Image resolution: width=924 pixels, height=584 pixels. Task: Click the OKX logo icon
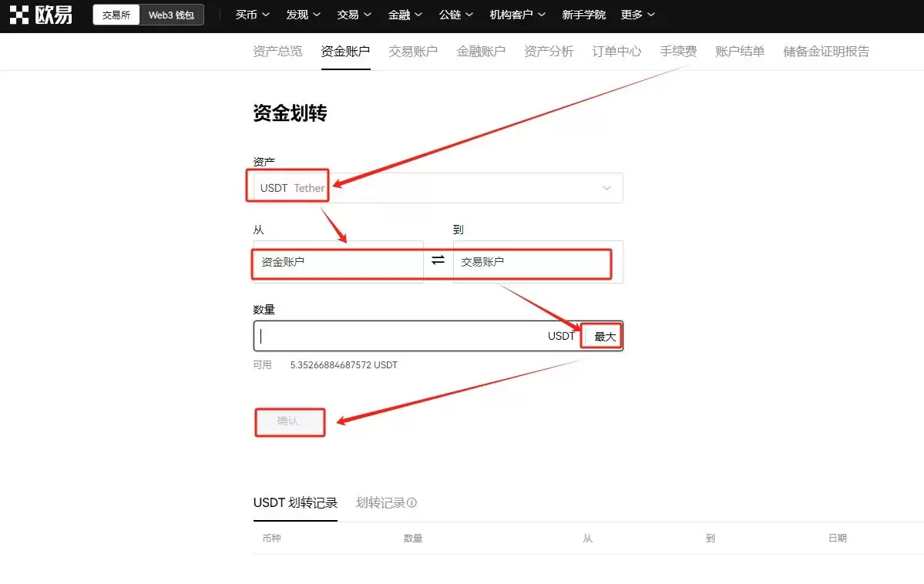[x=18, y=15]
